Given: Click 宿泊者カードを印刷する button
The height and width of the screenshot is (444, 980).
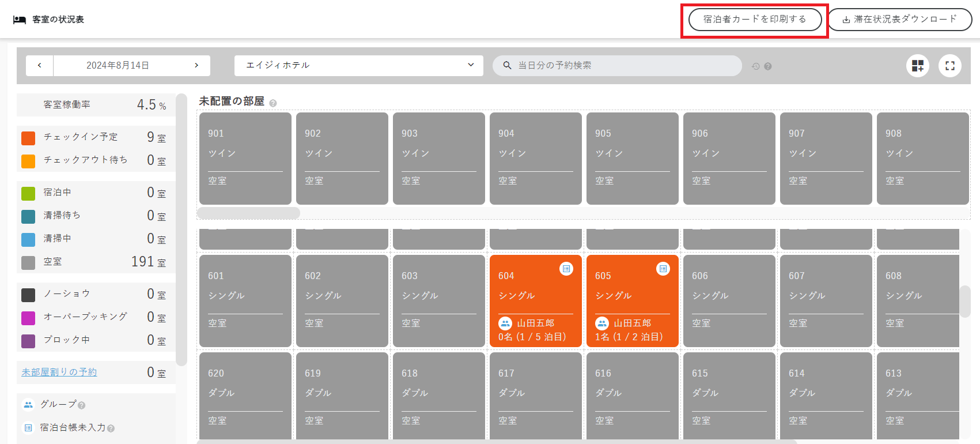Looking at the screenshot, I should 754,20.
